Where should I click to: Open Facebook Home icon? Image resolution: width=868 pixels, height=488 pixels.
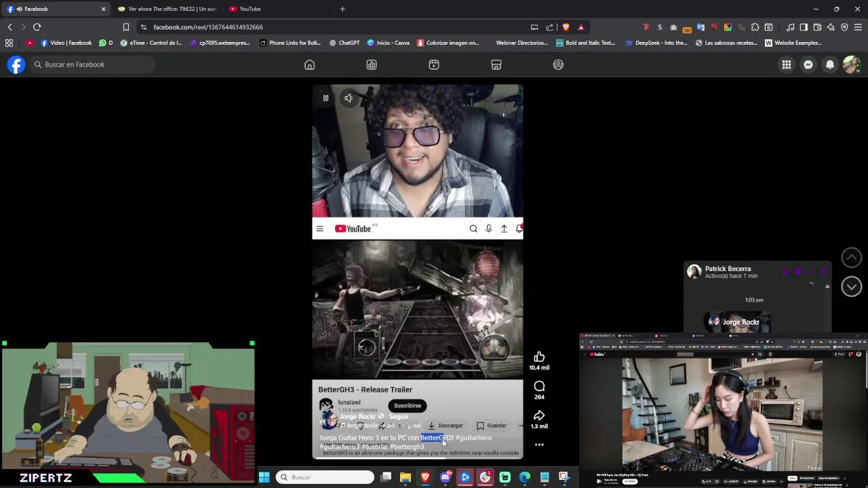click(309, 64)
